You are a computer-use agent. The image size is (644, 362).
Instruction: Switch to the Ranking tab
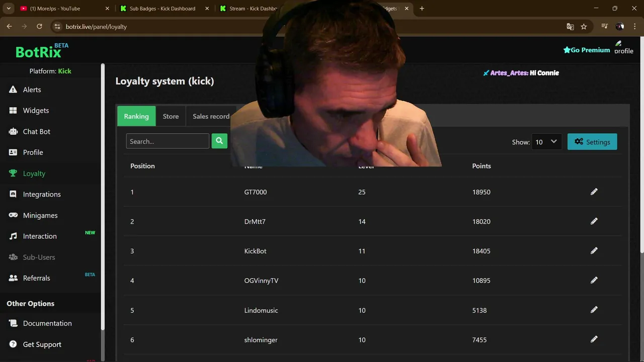point(136,116)
